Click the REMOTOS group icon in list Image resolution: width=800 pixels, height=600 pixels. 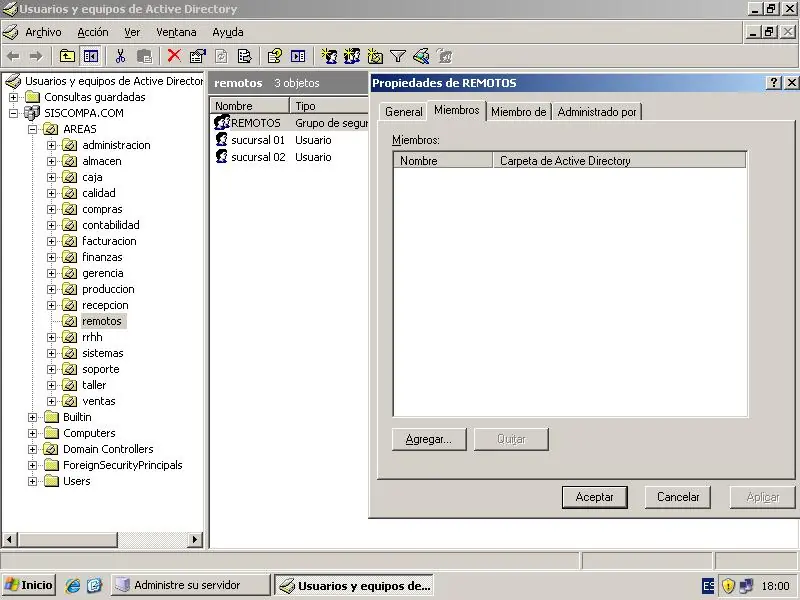(x=221, y=122)
